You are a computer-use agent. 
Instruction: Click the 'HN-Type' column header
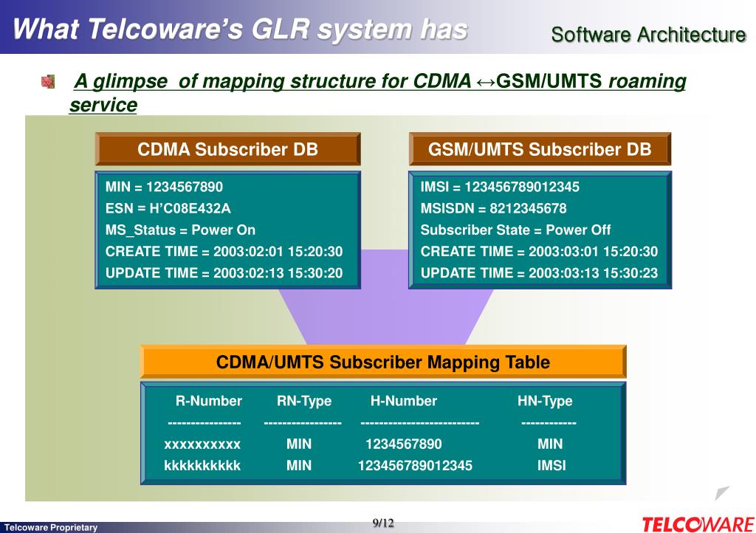tap(544, 401)
